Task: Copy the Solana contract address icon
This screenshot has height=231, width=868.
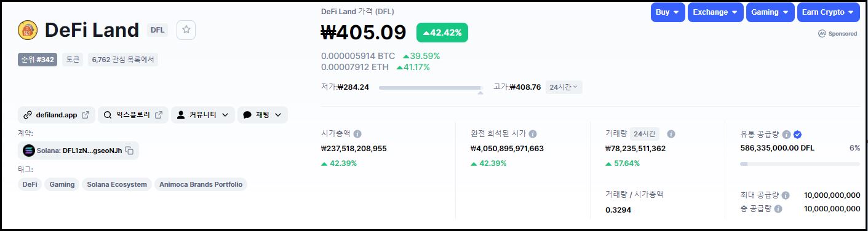Action: pos(130,151)
